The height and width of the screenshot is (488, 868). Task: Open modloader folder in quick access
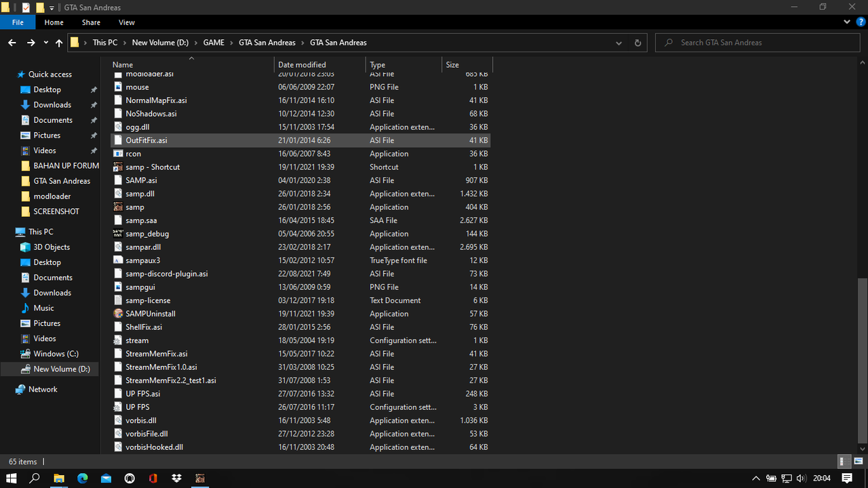52,196
